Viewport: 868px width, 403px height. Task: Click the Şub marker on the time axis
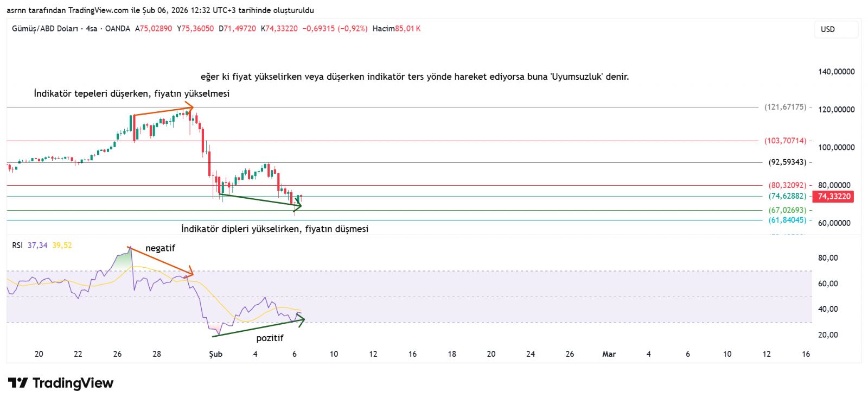(x=215, y=354)
